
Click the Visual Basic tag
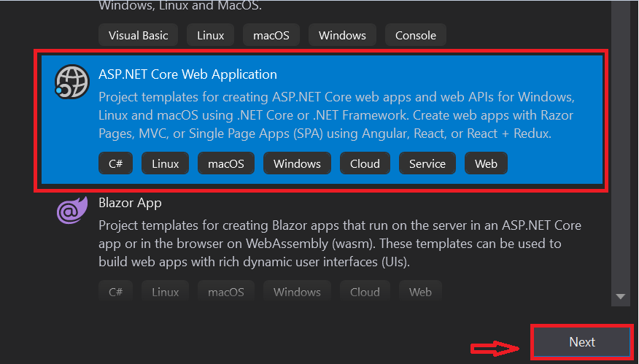138,36
